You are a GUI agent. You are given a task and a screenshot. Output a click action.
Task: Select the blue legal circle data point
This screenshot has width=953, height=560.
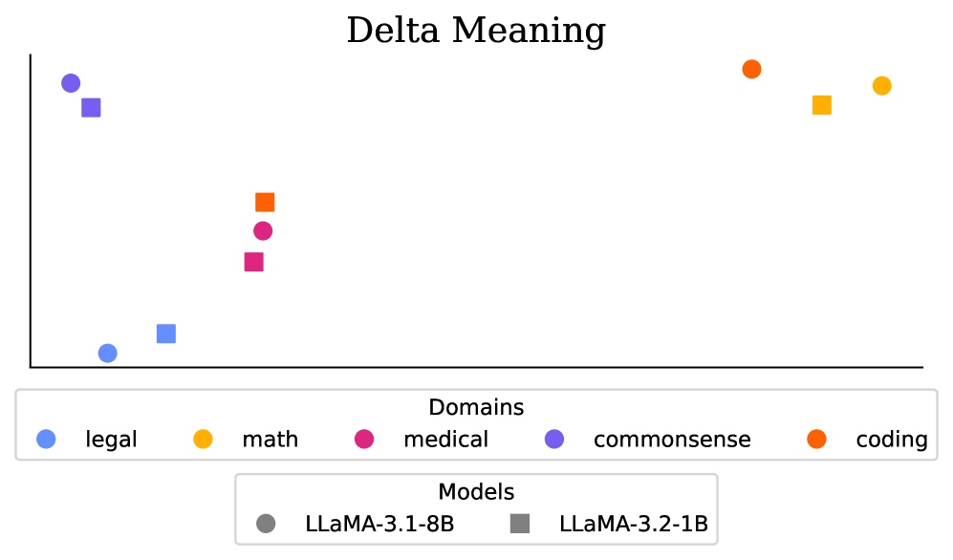tap(108, 354)
